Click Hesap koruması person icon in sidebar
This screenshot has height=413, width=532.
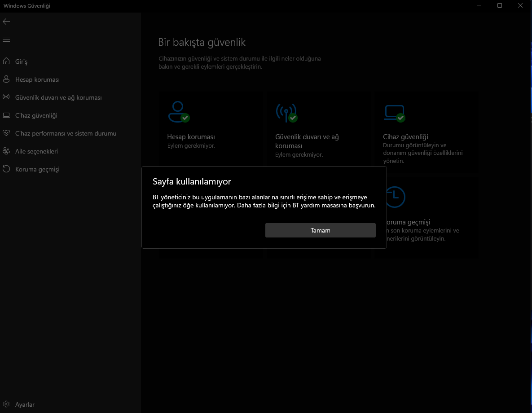pos(6,79)
